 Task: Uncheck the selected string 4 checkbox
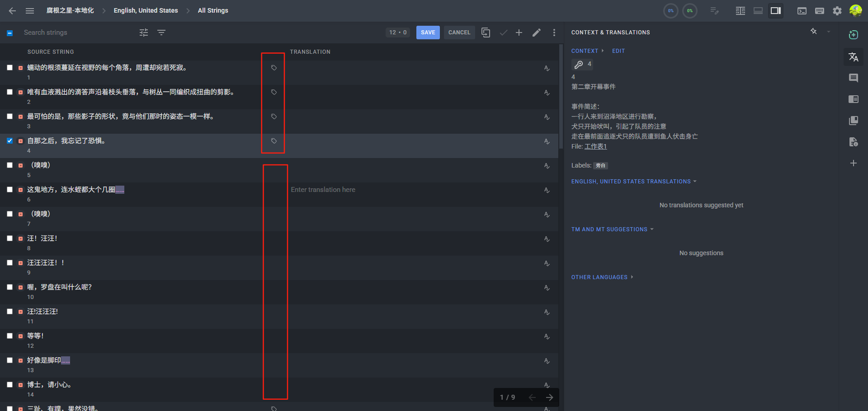tap(9, 141)
